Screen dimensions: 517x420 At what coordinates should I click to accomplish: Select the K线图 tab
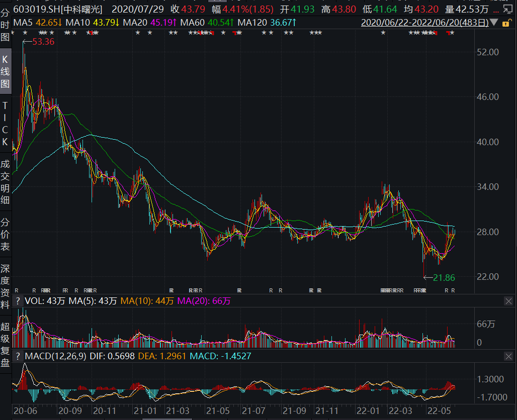click(x=5, y=71)
